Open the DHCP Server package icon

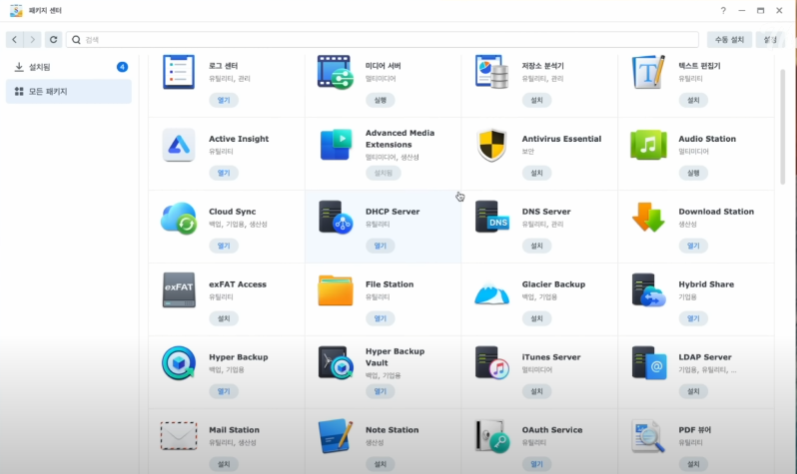(335, 218)
